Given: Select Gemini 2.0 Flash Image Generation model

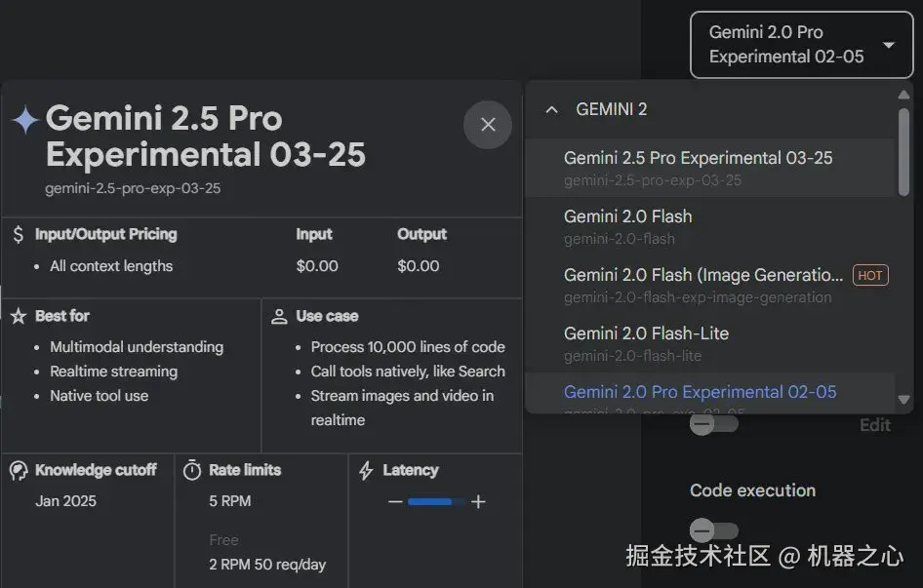Looking at the screenshot, I should 709,285.
